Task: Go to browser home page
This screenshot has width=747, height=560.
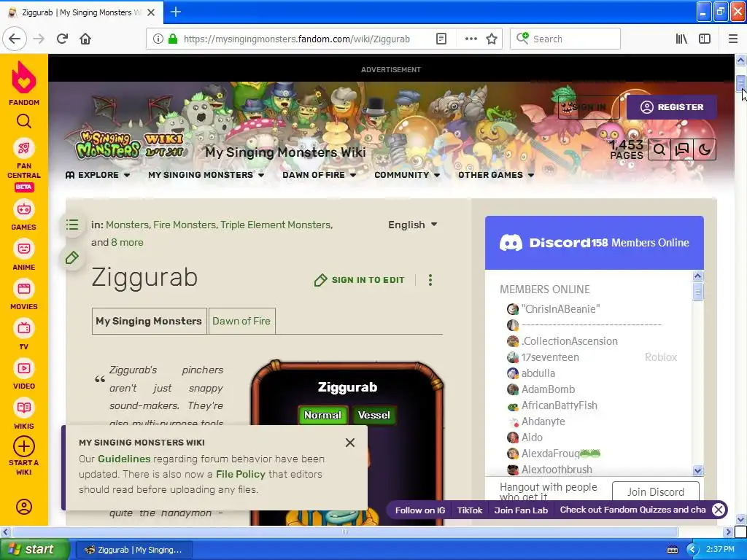Action: tap(85, 39)
